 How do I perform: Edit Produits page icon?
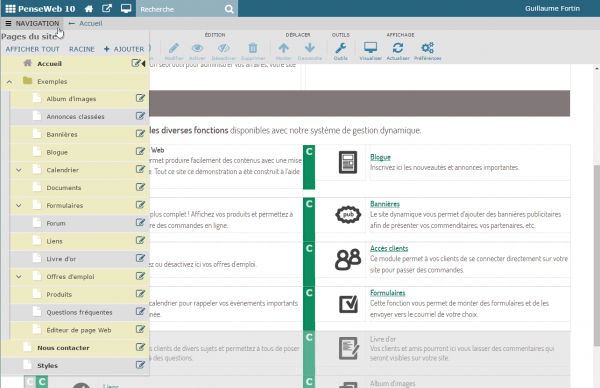pyautogui.click(x=140, y=294)
